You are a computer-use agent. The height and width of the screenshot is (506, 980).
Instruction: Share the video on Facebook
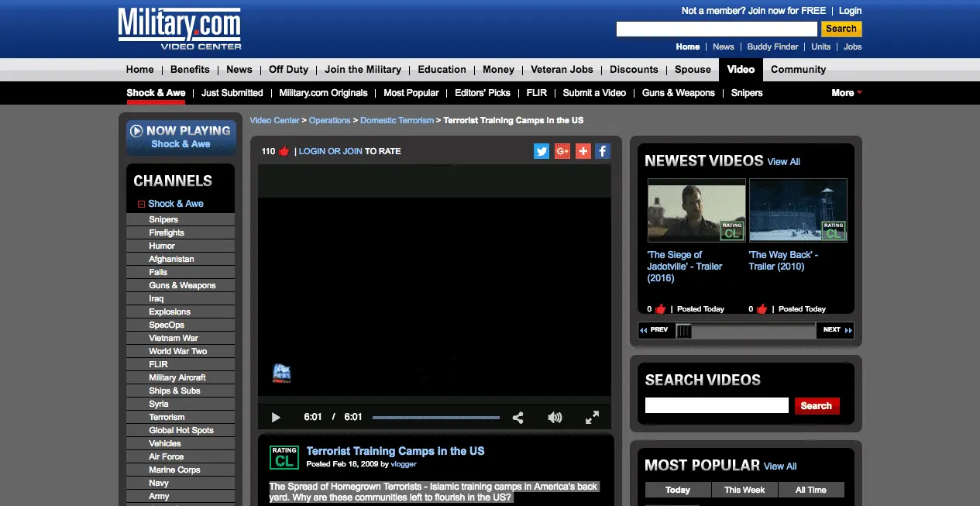pyautogui.click(x=602, y=151)
